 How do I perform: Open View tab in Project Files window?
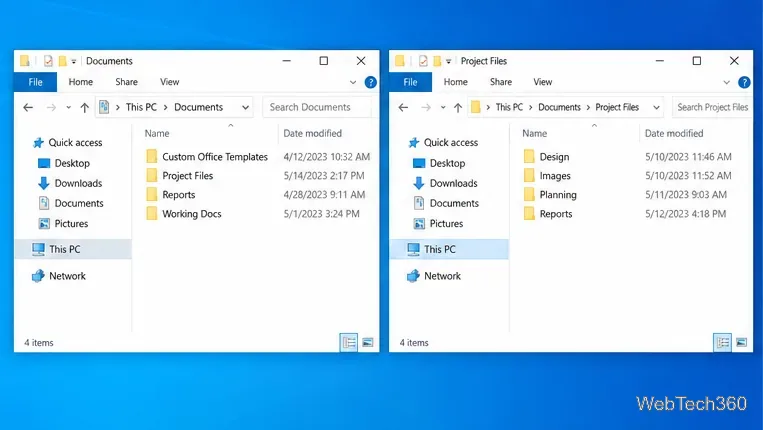[x=543, y=82]
